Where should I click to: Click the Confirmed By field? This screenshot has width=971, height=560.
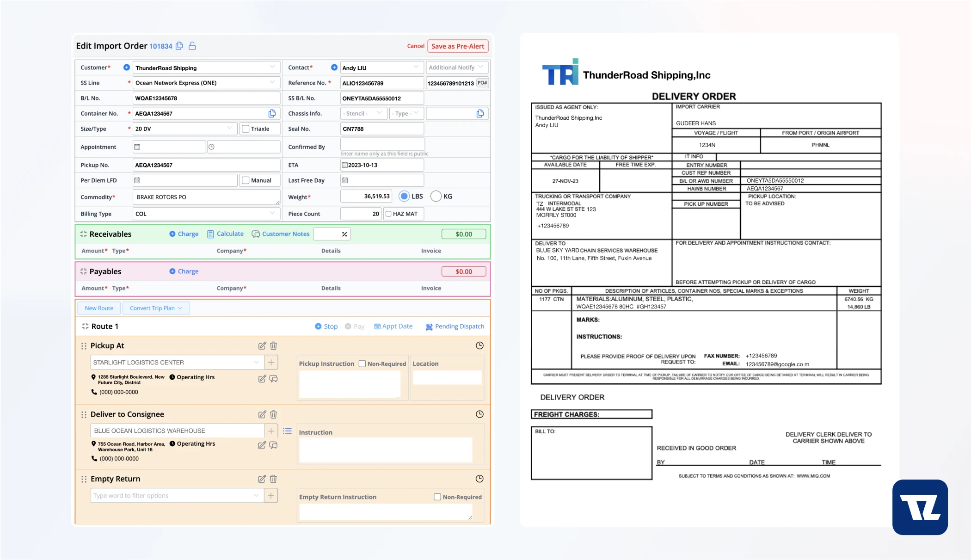click(382, 144)
